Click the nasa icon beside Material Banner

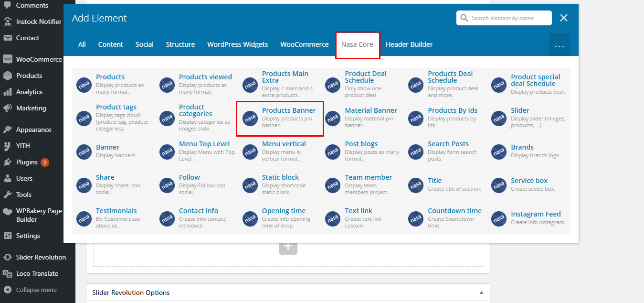[333, 119]
